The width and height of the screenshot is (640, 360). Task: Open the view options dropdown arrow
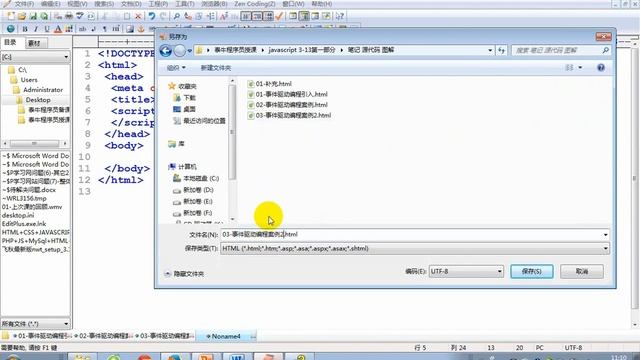pos(580,68)
